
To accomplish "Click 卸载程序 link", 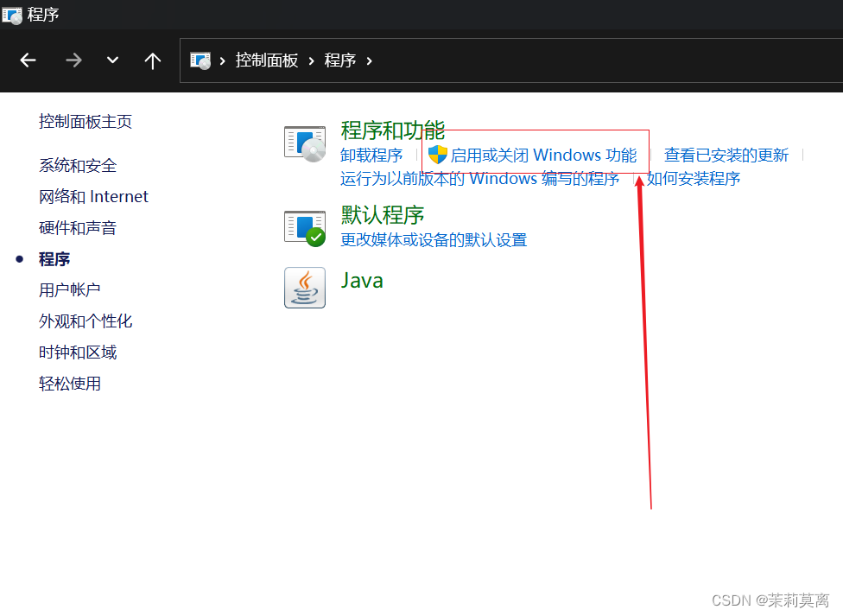I will [x=371, y=156].
